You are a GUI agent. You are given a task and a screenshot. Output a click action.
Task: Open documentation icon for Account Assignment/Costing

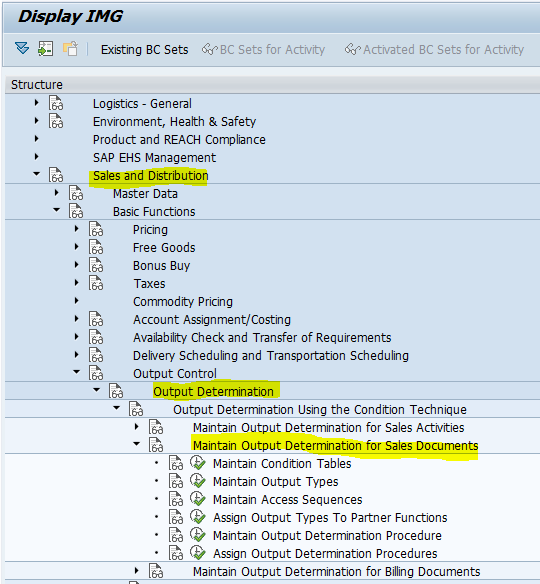tap(96, 319)
